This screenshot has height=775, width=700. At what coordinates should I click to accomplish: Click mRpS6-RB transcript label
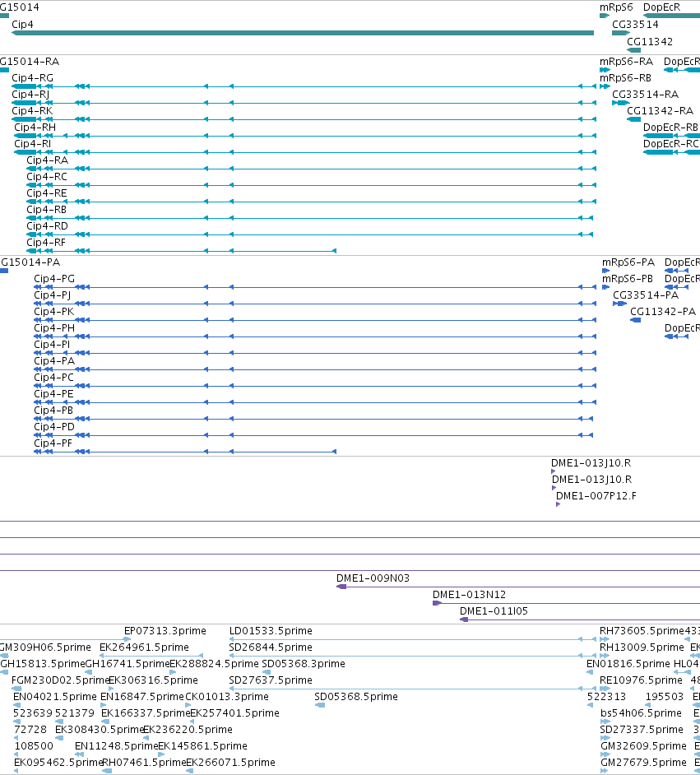coord(625,78)
